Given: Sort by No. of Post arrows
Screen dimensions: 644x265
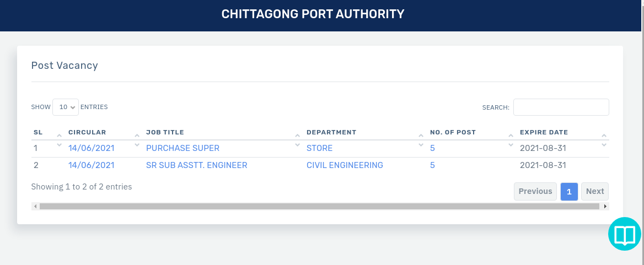Looking at the screenshot, I should (x=511, y=140).
